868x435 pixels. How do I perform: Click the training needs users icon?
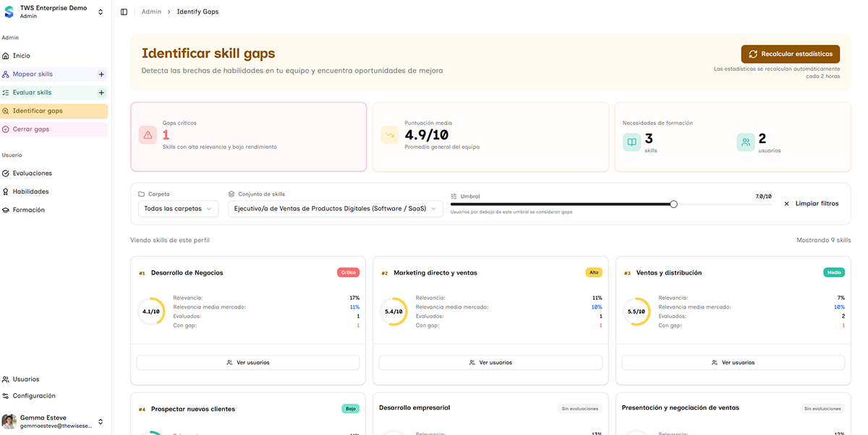pyautogui.click(x=746, y=142)
